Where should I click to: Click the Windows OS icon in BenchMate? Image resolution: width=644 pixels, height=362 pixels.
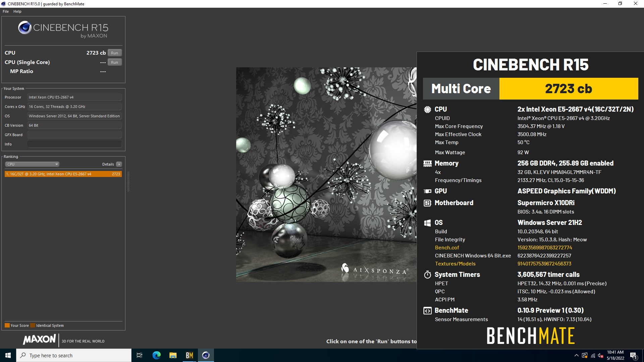click(x=427, y=223)
